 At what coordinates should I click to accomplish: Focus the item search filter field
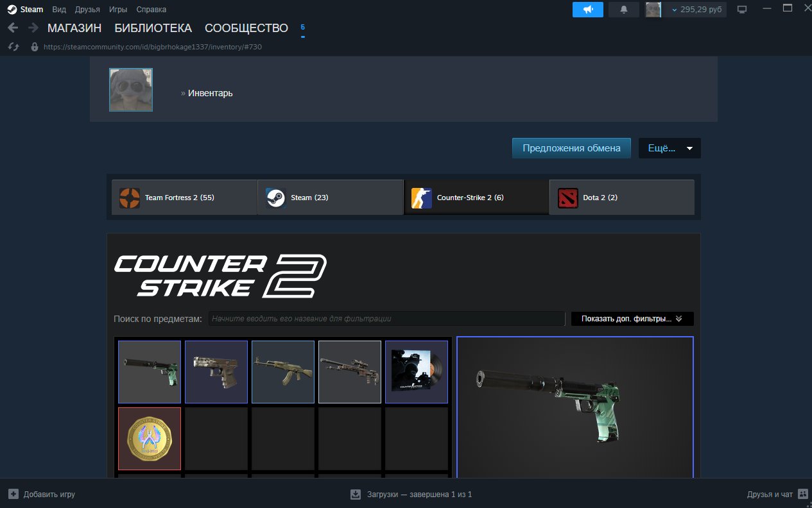[386, 319]
